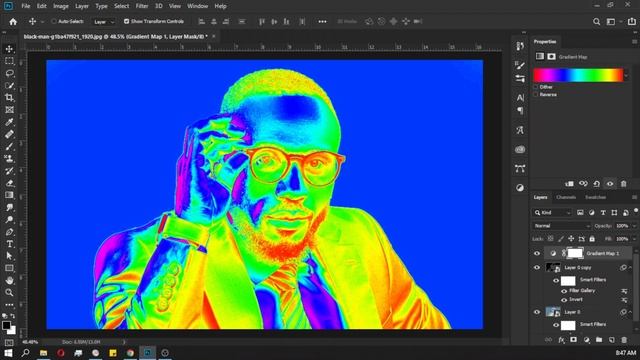Hide the Layer 0 copy layer
Screen dimensions: 640x360
pyautogui.click(x=537, y=268)
